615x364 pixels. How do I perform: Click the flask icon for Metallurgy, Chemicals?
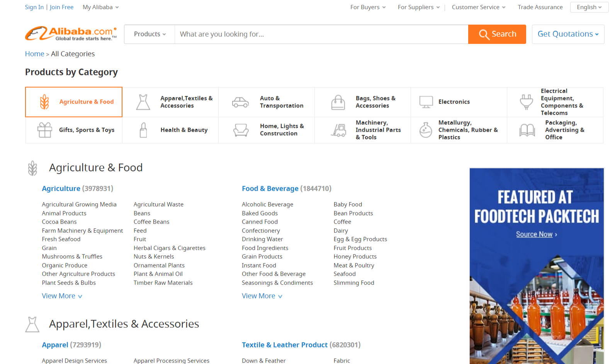coord(426,130)
